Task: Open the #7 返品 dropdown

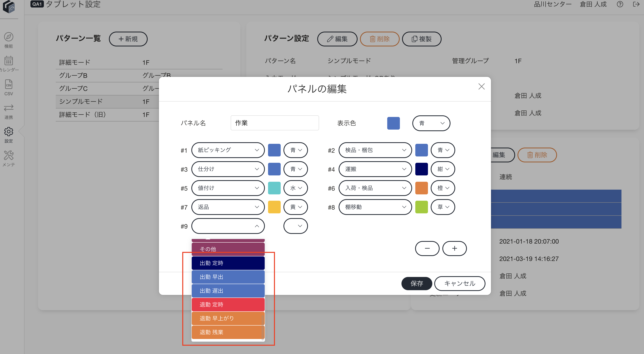Action: [x=228, y=207]
